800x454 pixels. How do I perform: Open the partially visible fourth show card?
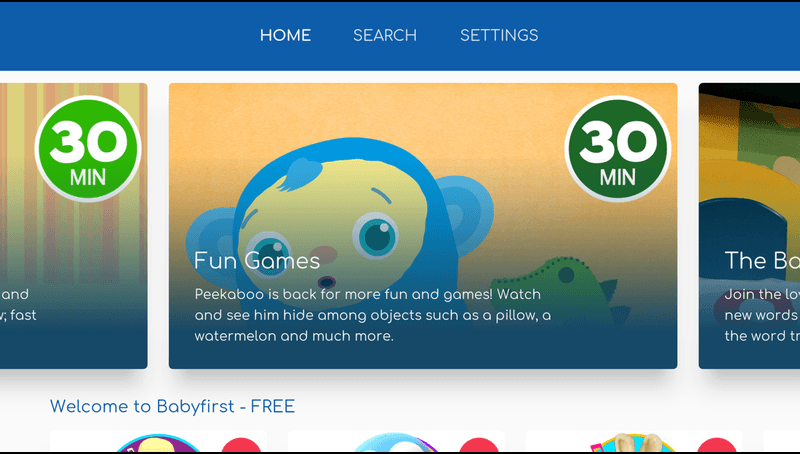point(782,442)
